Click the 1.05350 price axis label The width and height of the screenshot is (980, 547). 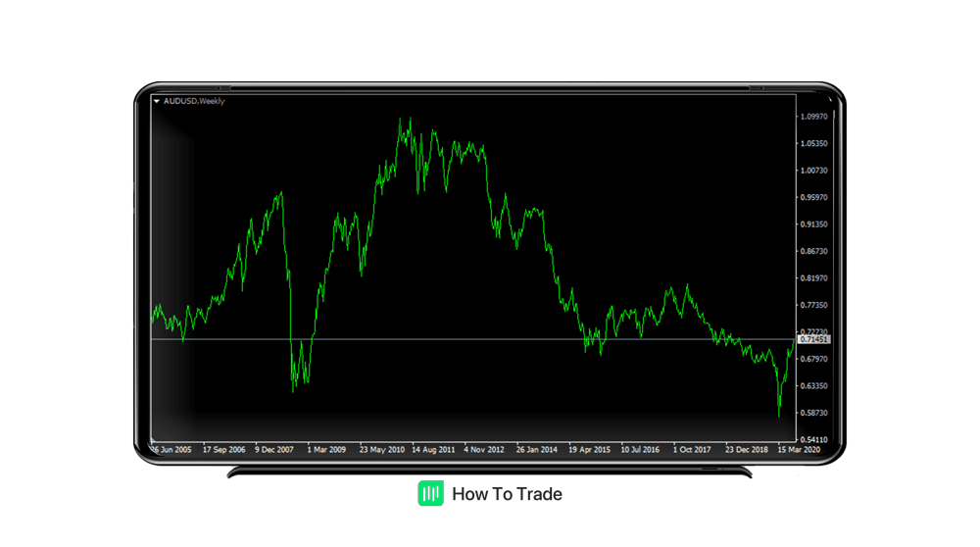pyautogui.click(x=814, y=143)
